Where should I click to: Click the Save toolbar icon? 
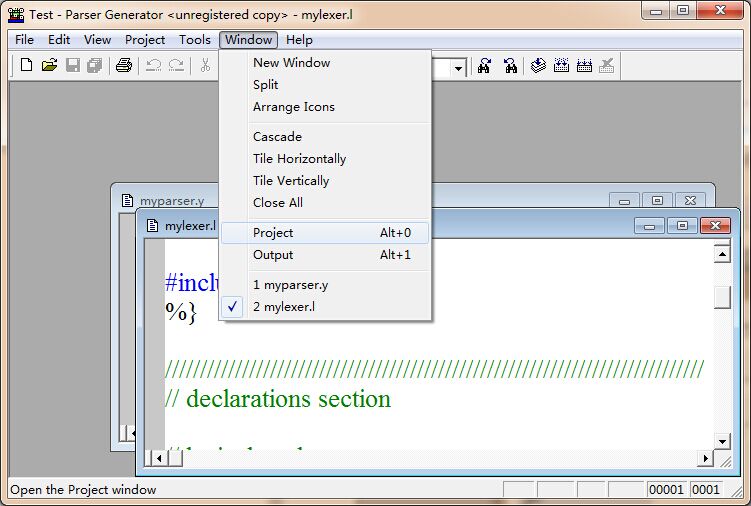[73, 65]
